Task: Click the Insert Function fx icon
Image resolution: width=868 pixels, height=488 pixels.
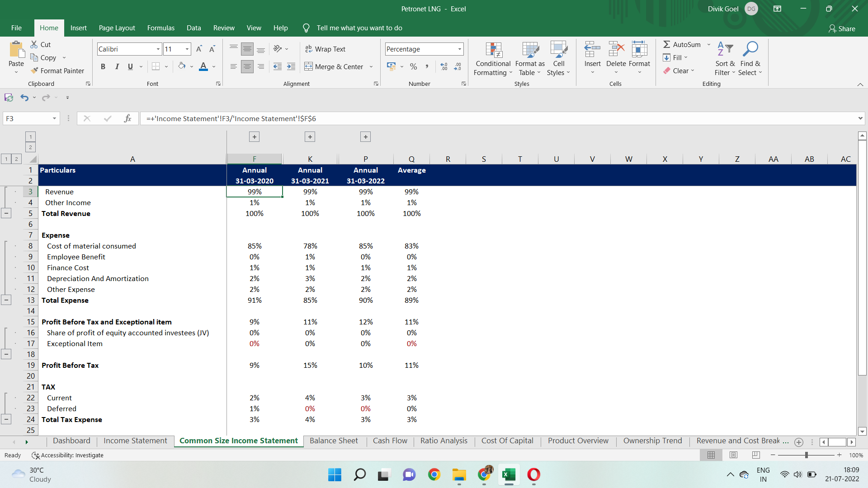Action: click(127, 118)
